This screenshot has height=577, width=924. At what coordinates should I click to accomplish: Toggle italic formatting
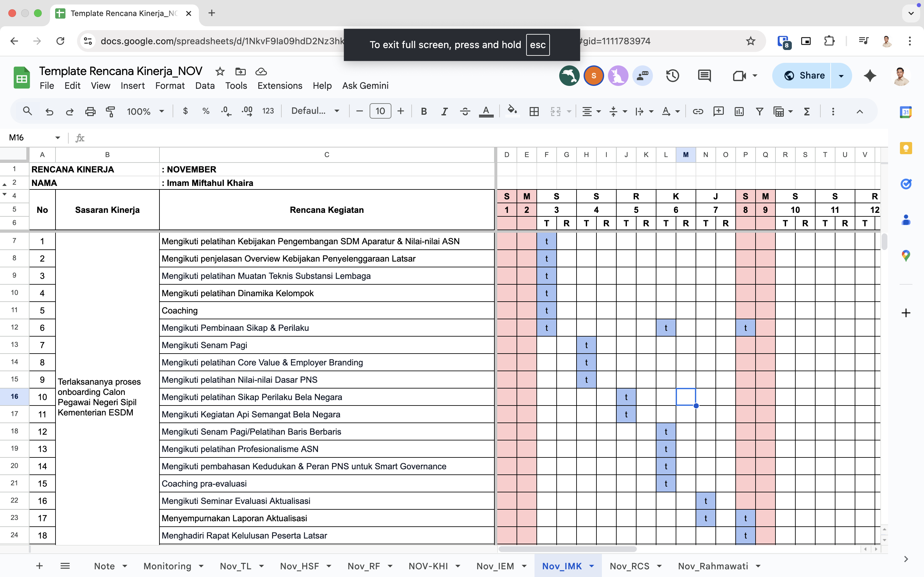pos(444,112)
